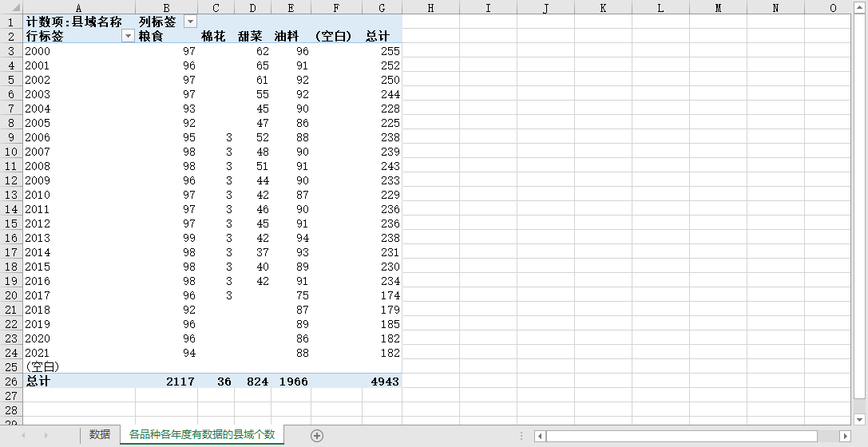Click horizontal scrollbar left arrow
Viewport: 868px width, 447px height.
point(541,436)
